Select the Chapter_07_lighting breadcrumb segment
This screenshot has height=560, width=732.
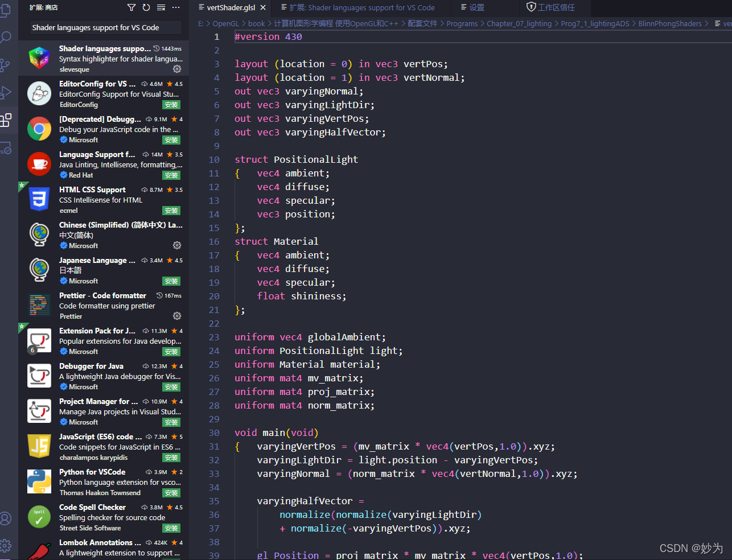pos(519,23)
